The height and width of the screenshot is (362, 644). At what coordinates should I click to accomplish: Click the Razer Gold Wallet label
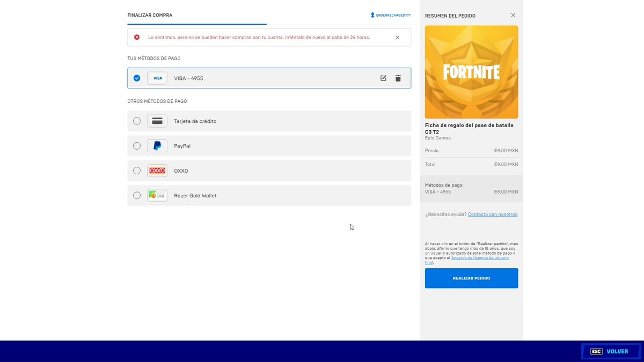point(195,196)
